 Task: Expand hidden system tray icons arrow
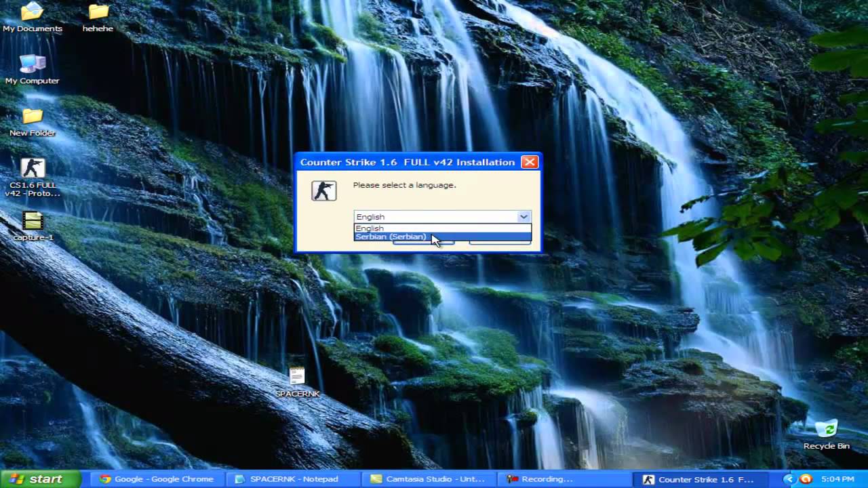(789, 479)
